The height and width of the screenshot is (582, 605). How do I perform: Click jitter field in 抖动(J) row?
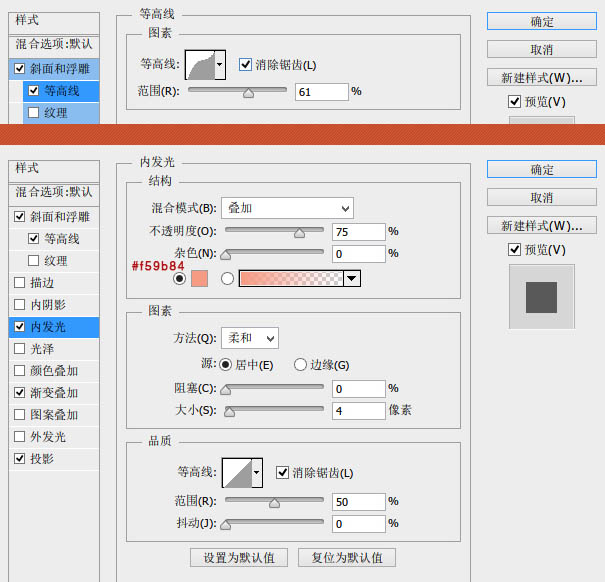point(358,524)
